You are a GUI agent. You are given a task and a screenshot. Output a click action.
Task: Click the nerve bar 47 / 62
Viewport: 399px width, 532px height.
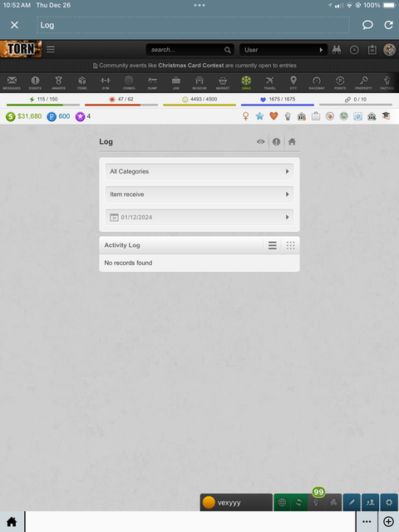(x=121, y=101)
